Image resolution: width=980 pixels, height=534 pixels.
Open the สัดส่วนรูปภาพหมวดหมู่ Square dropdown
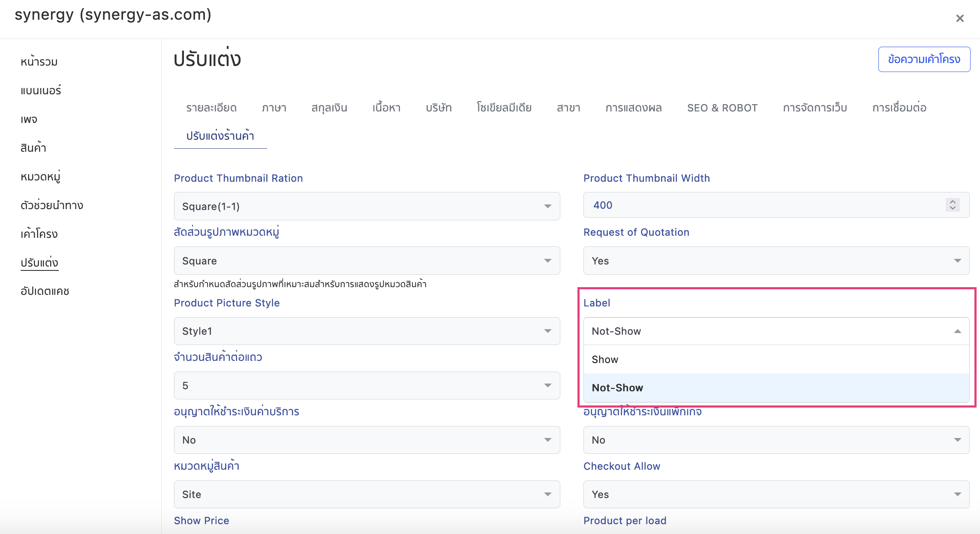coord(367,261)
